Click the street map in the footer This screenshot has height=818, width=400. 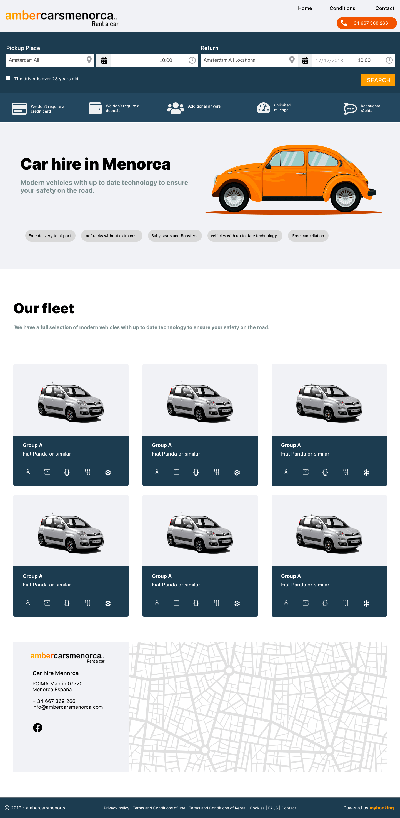pos(258,707)
